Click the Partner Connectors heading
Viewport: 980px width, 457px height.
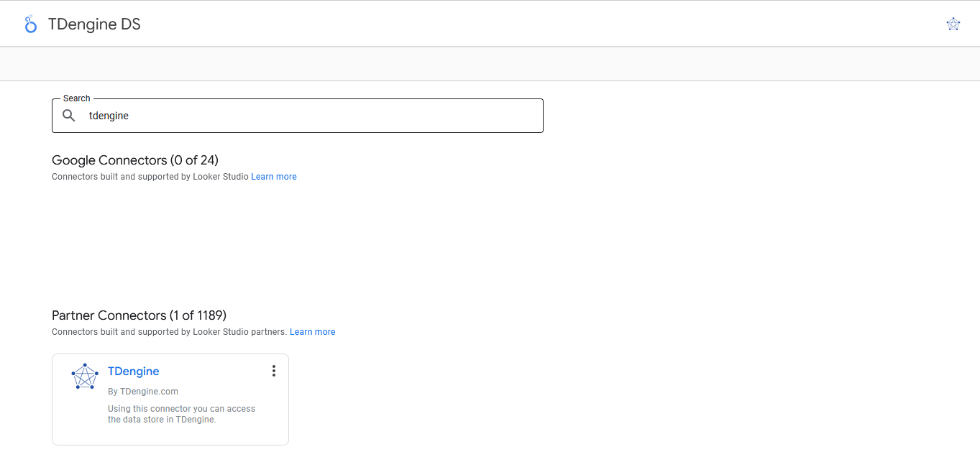[x=139, y=315]
